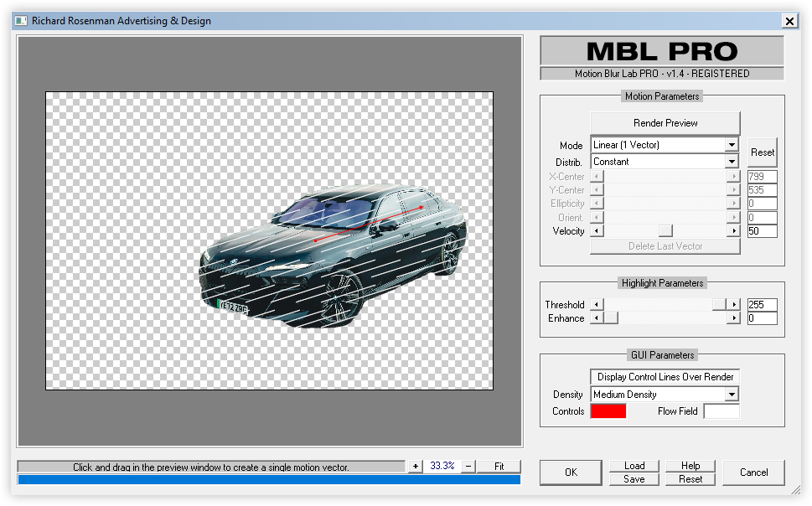
Task: Click the Cancel button
Action: (753, 472)
